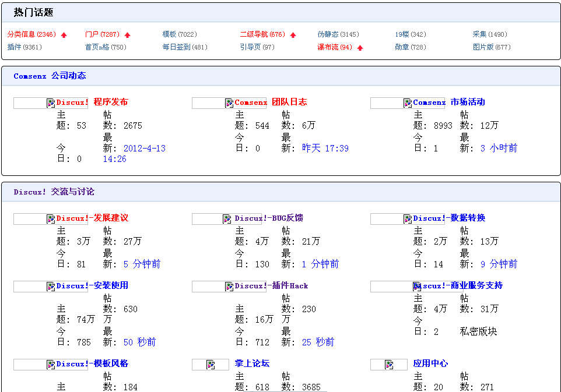Open the 勋章 (728) hot topic

[x=411, y=47]
